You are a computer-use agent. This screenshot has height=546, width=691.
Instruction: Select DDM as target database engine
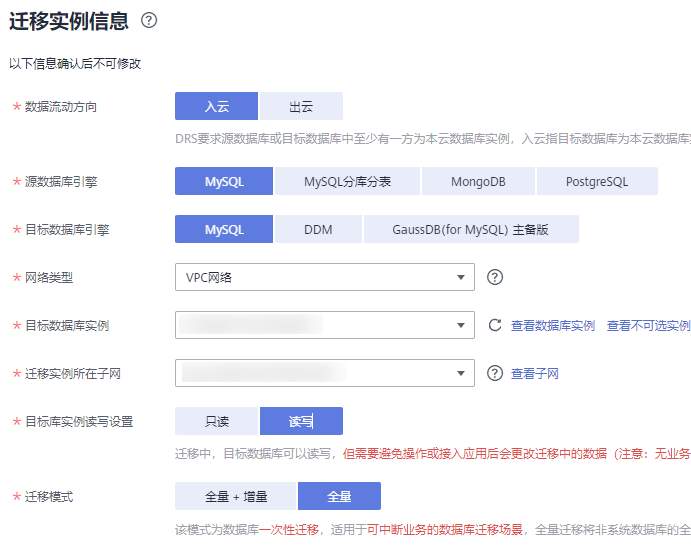318,229
